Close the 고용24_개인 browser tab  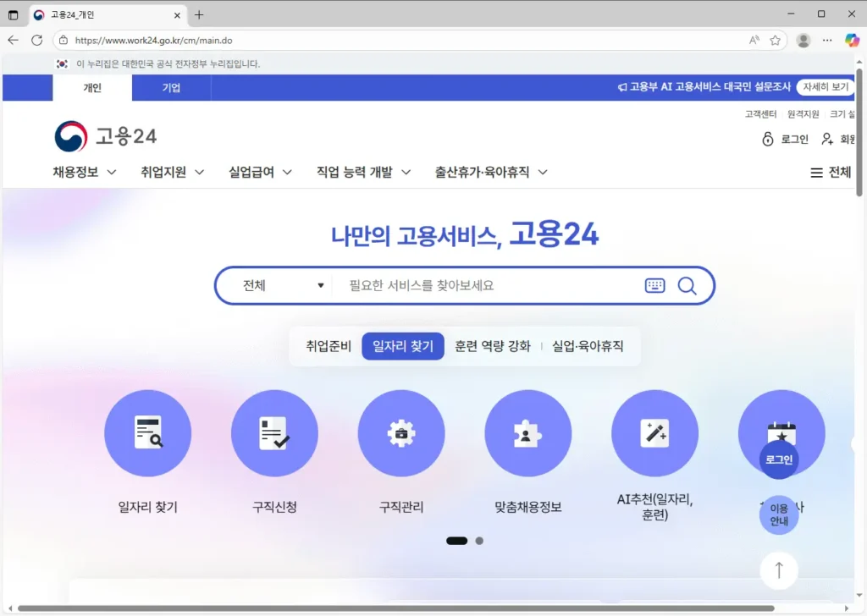coord(177,15)
